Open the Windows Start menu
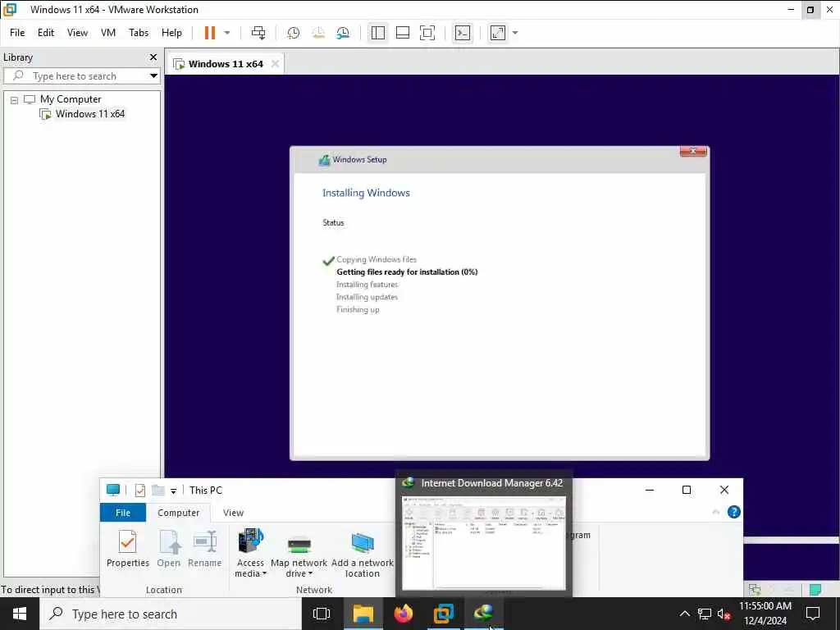 20,614
